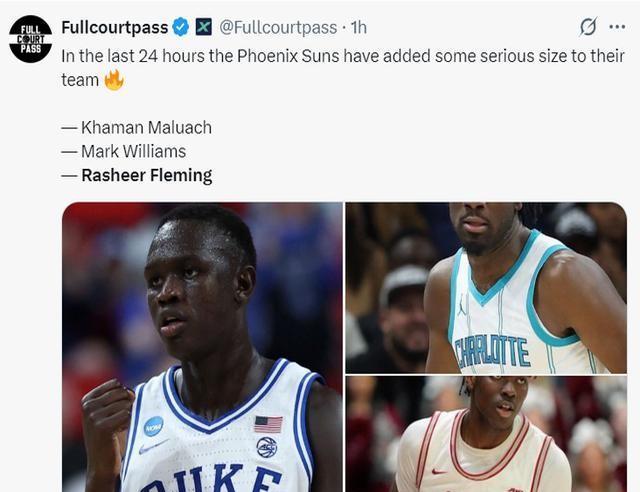Click the green X affiliate badge
The height and width of the screenshot is (492, 640).
204,27
